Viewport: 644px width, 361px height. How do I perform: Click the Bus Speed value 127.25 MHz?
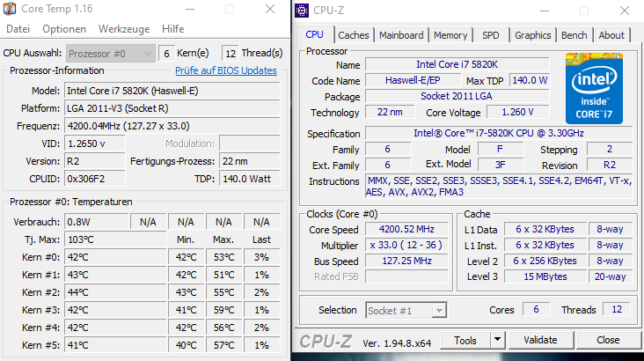(x=406, y=261)
